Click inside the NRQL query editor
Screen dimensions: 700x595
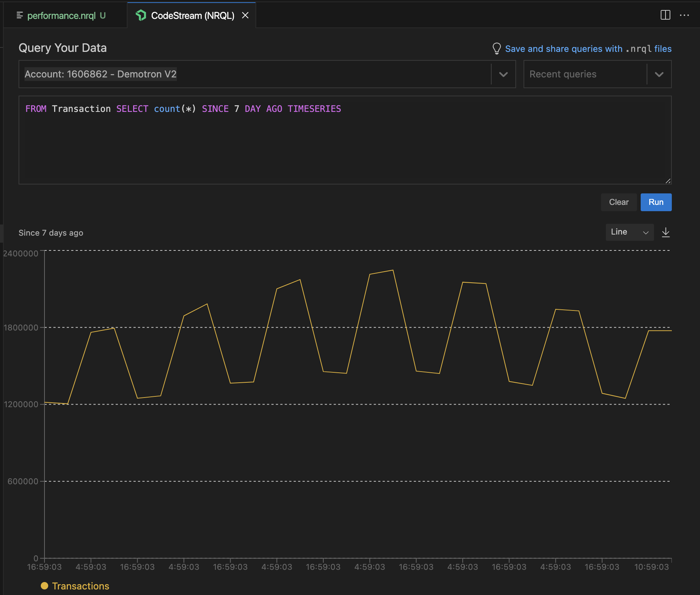[345, 144]
